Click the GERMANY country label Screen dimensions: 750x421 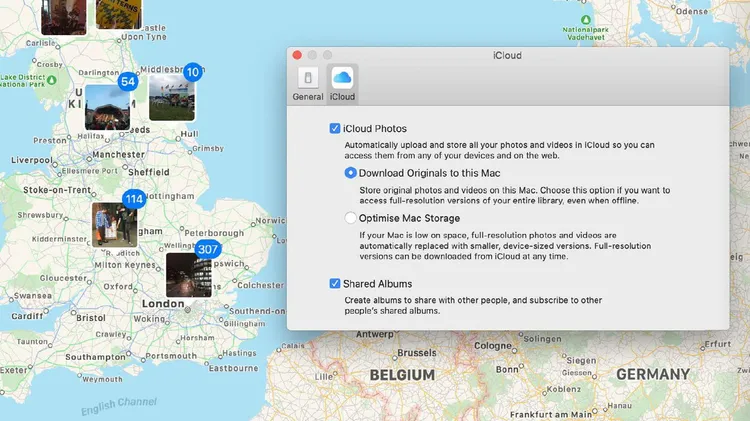(x=653, y=374)
